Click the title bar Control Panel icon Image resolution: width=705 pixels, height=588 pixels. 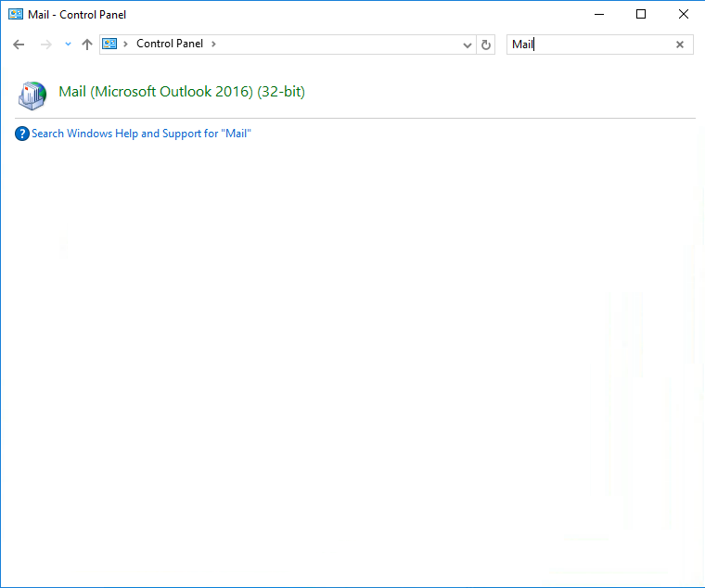coord(16,15)
